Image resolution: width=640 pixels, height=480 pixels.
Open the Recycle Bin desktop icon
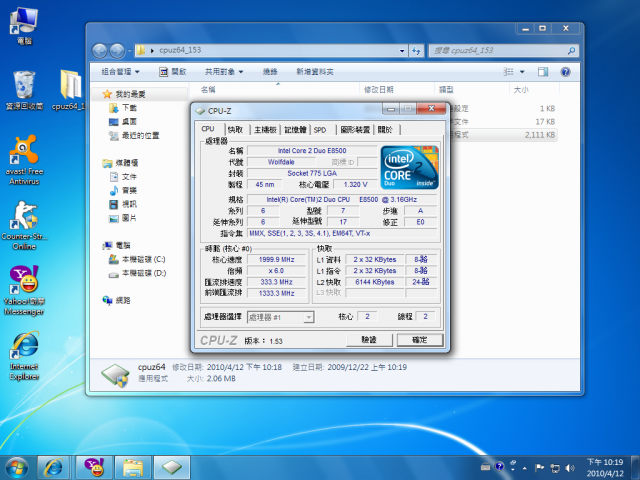[x=24, y=90]
